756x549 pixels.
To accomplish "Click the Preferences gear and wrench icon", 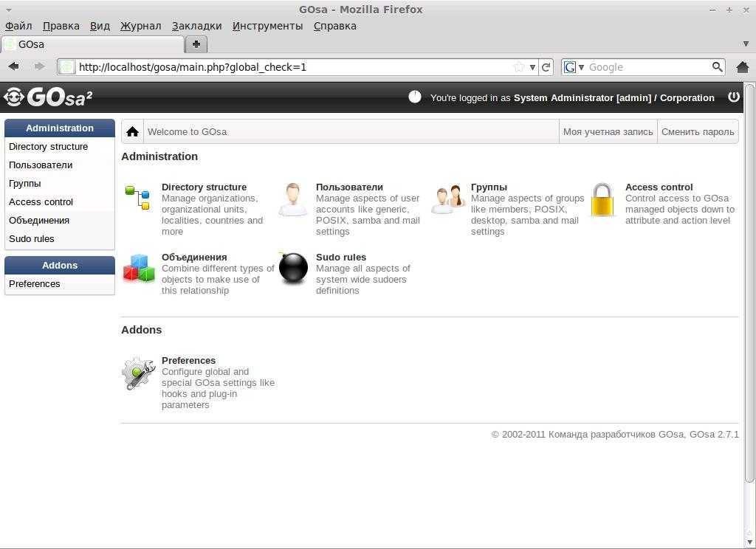I will click(x=138, y=373).
